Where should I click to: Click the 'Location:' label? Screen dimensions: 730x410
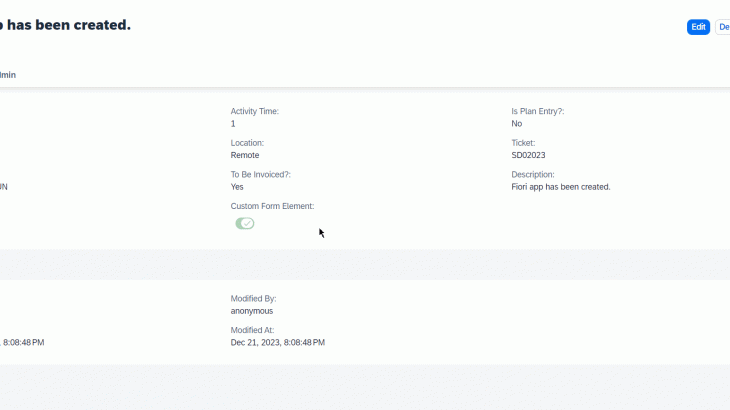tap(247, 143)
